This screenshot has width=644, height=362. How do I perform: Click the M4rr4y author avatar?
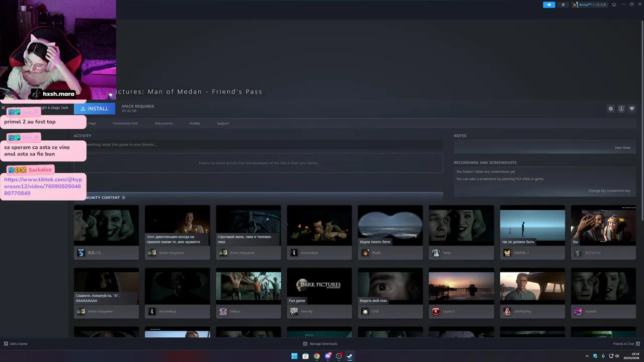pos(294,311)
